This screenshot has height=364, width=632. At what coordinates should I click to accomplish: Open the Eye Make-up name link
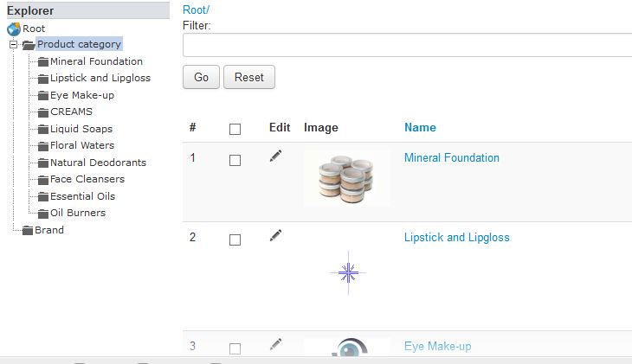coord(438,347)
